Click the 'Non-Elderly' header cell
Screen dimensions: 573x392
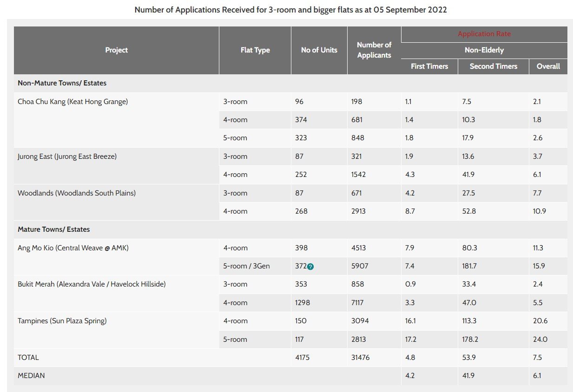tap(484, 50)
